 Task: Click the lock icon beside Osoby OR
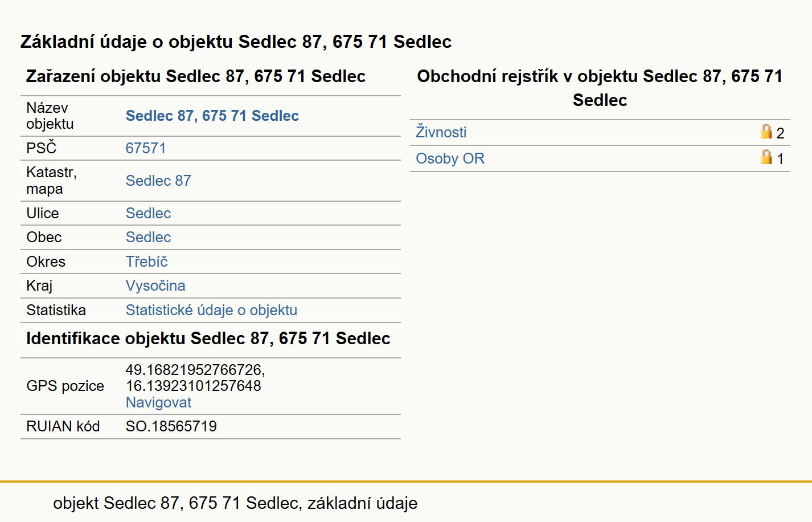tap(766, 157)
